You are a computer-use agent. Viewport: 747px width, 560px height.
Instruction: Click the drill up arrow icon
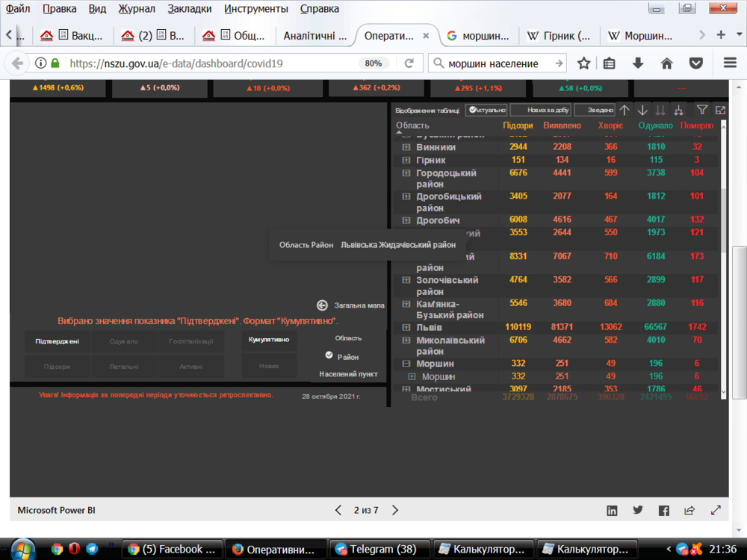tap(624, 110)
